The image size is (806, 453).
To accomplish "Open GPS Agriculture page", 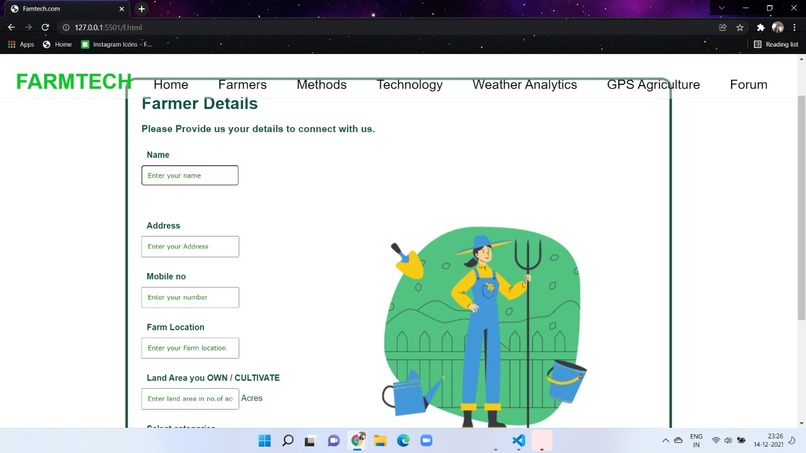I will [x=653, y=84].
